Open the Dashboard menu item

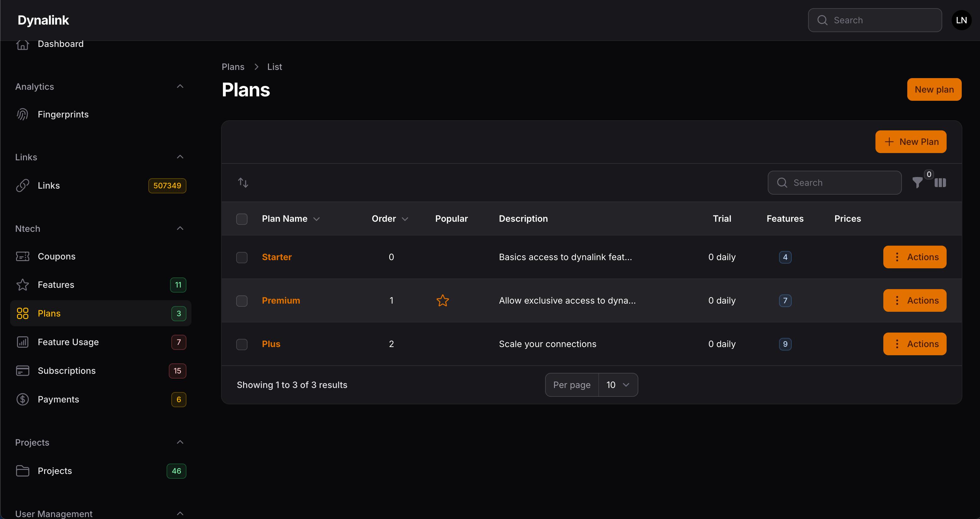pyautogui.click(x=60, y=44)
